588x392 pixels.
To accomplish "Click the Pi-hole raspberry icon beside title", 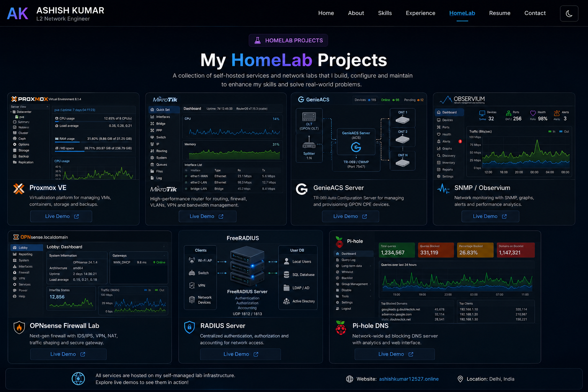I will [341, 328].
